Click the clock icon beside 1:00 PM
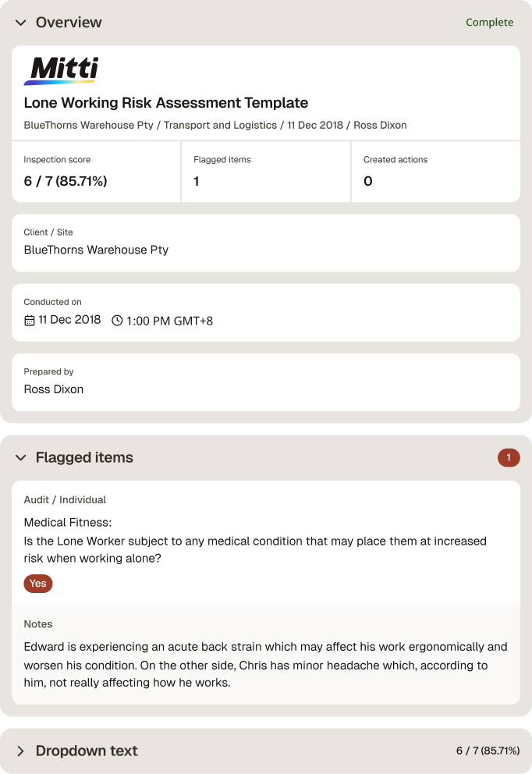 [x=117, y=321]
